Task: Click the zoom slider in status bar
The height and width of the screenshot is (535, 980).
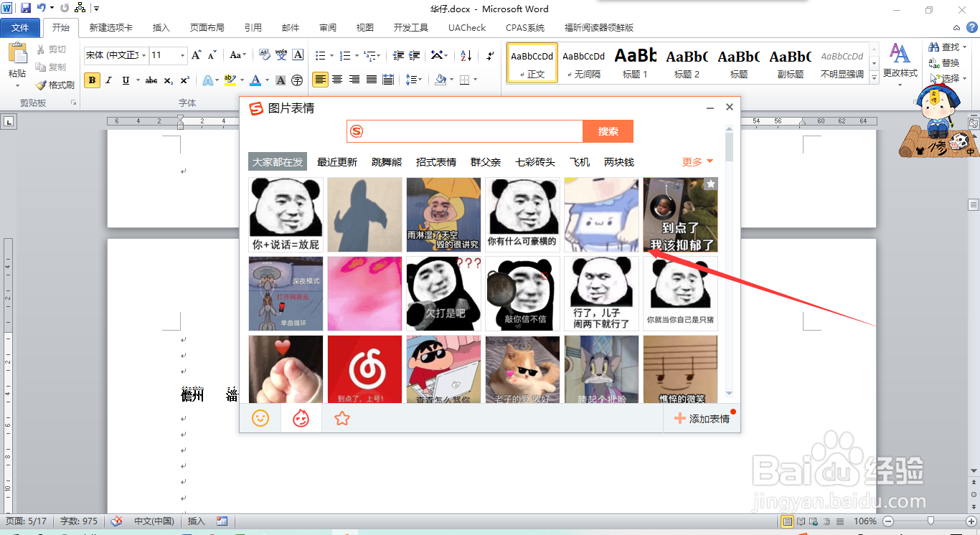Action: (931, 521)
